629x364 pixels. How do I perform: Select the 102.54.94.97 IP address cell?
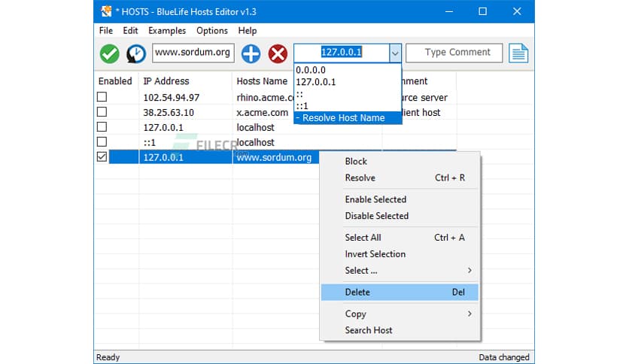pyautogui.click(x=172, y=98)
